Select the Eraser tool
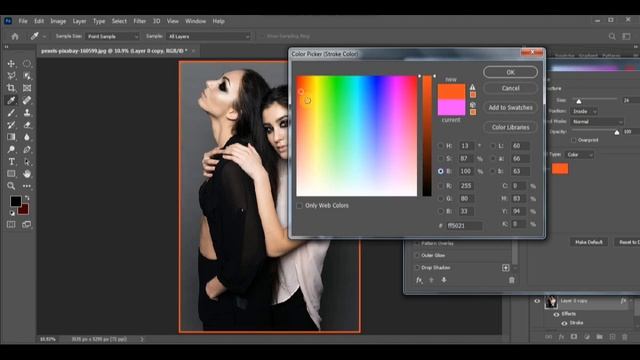Viewport: 640px width, 360px height. point(27,125)
